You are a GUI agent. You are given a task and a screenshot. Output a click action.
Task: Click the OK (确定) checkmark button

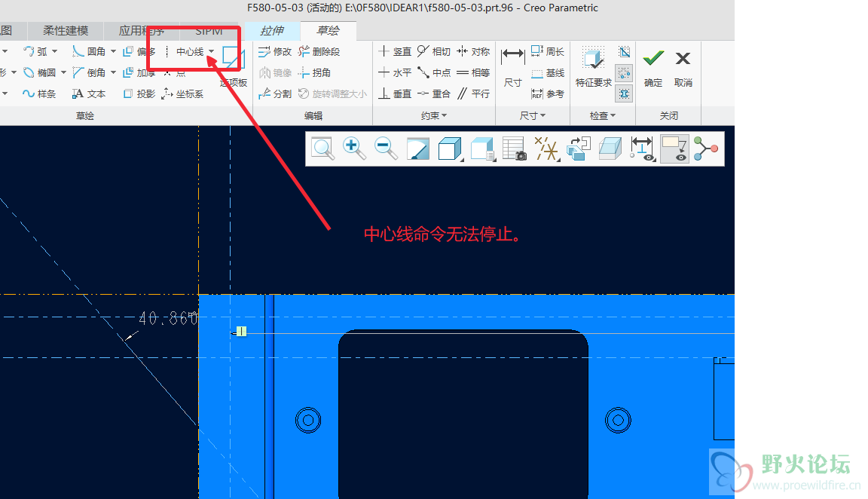click(653, 68)
